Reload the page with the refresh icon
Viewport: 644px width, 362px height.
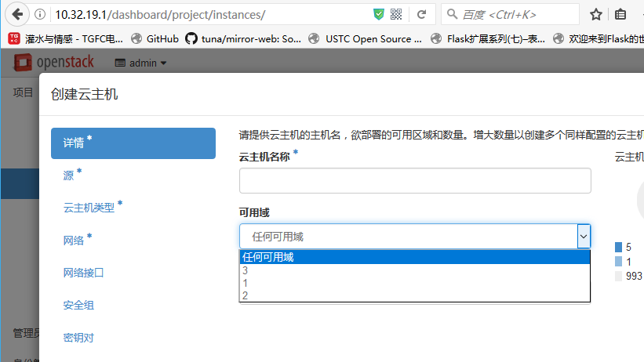point(421,14)
